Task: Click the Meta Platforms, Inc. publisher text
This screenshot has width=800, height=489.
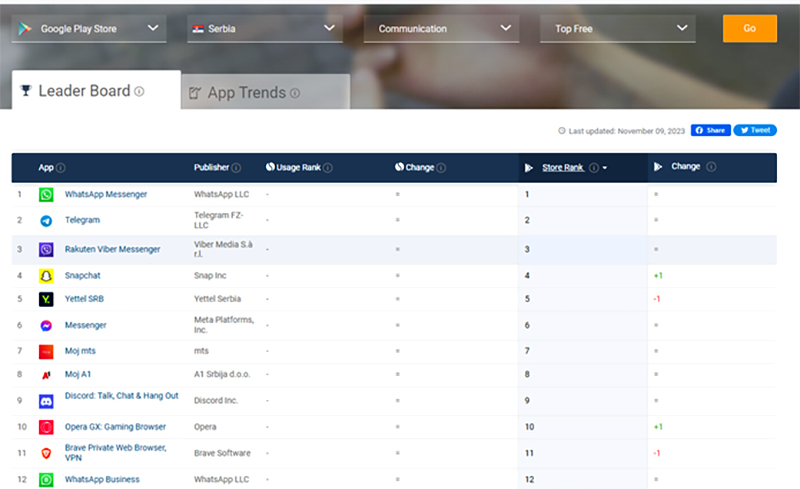Action: click(x=223, y=325)
